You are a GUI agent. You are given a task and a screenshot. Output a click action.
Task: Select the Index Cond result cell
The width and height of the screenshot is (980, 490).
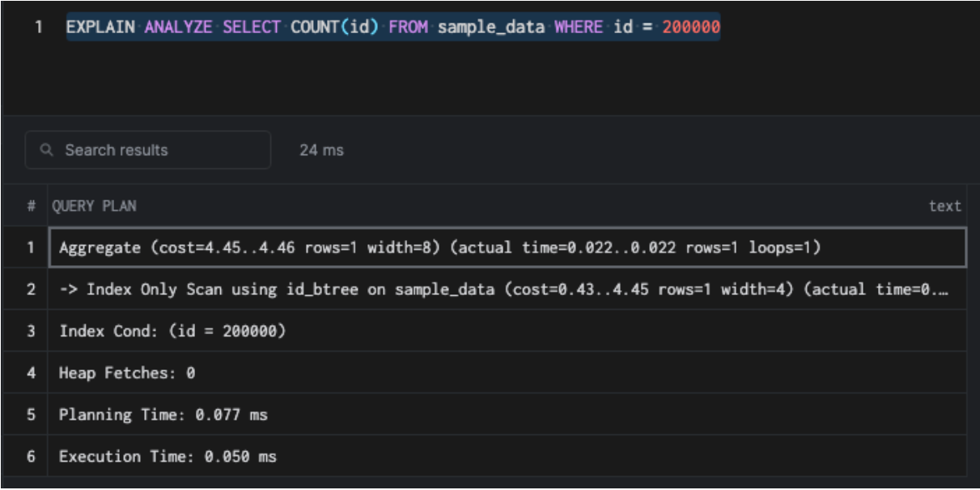click(x=172, y=332)
